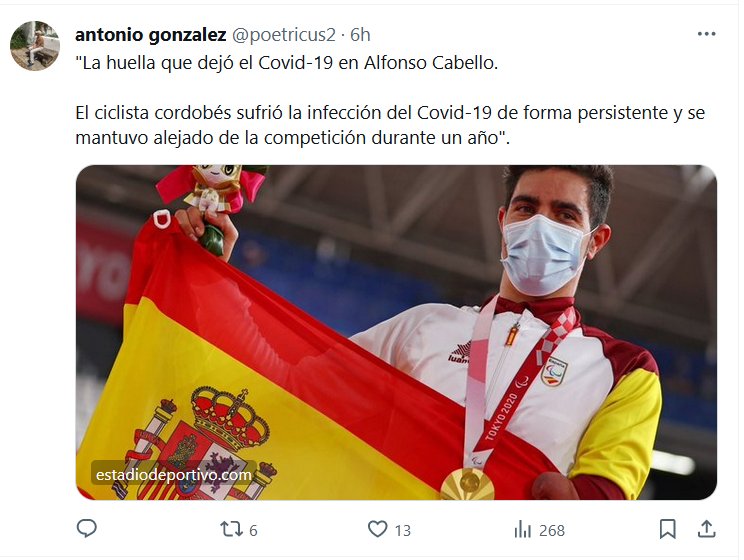Open antonio gonzalez's profile picture
Image resolution: width=744 pixels, height=560 pixels.
coord(35,46)
